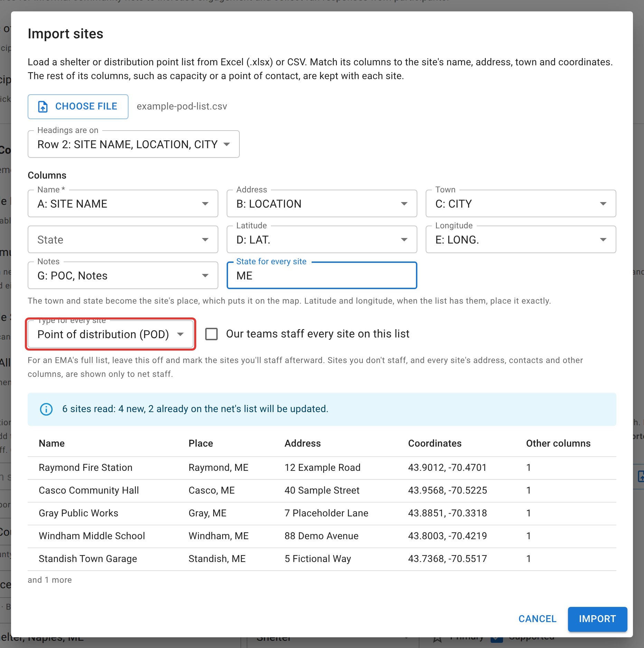Image resolution: width=644 pixels, height=648 pixels.
Task: Click the Other columns table header
Action: click(x=558, y=443)
